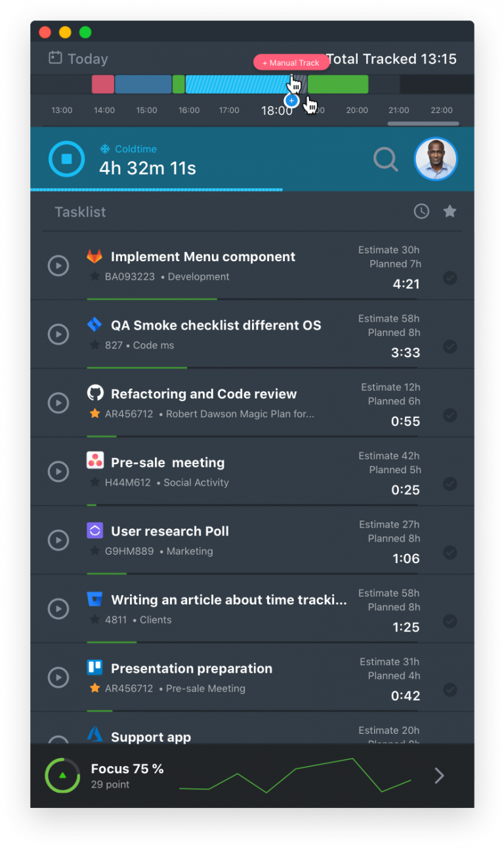Click the GitLab icon on Implement Menu task
Viewport: 504px width, 848px height.
point(95,256)
